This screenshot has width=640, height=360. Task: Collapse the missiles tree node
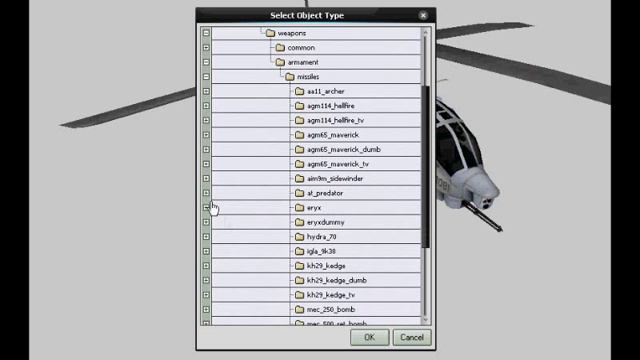pos(206,77)
